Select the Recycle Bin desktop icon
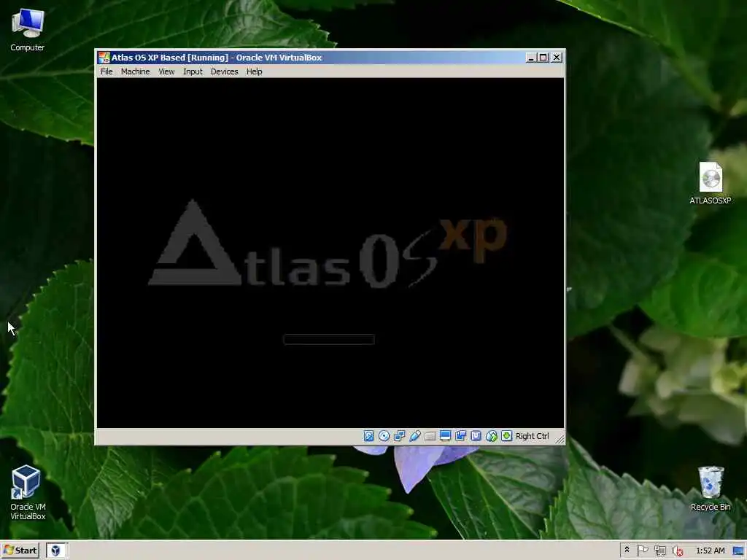The height and width of the screenshot is (560, 747). click(711, 489)
